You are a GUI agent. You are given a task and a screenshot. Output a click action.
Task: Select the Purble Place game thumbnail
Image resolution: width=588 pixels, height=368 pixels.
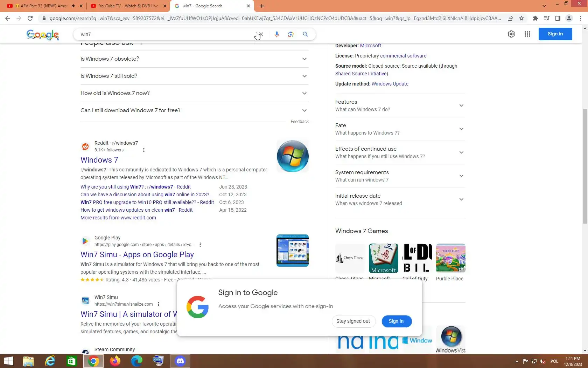(451, 258)
